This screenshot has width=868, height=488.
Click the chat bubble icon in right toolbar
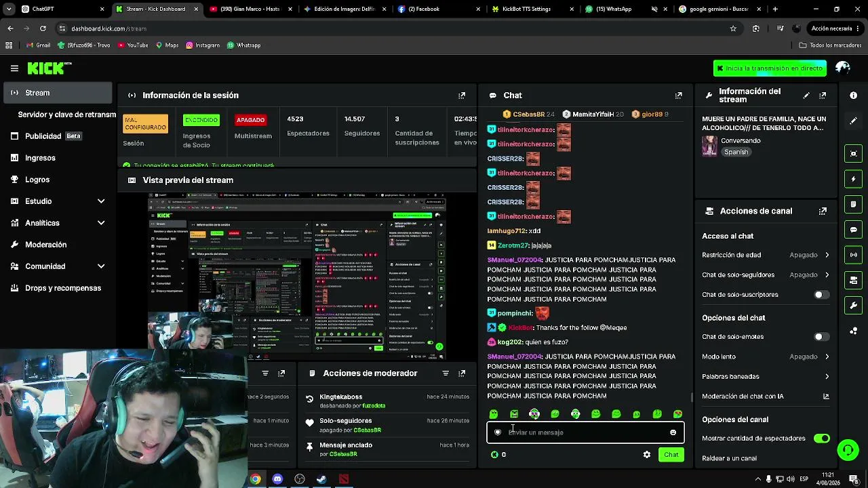(x=854, y=230)
